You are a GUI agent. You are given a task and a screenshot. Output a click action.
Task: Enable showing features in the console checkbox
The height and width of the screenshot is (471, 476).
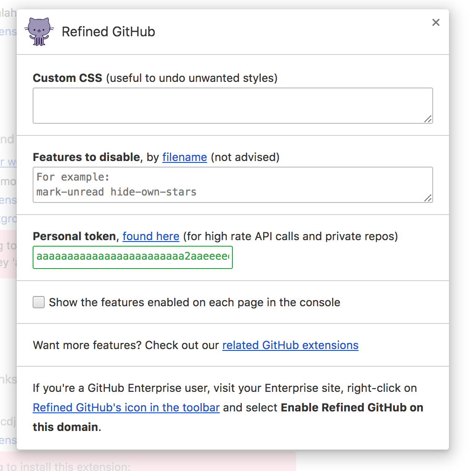(x=39, y=302)
